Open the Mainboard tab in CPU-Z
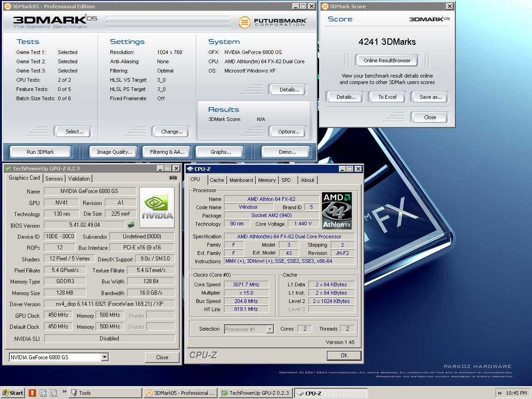This screenshot has height=399, width=532. point(241,180)
